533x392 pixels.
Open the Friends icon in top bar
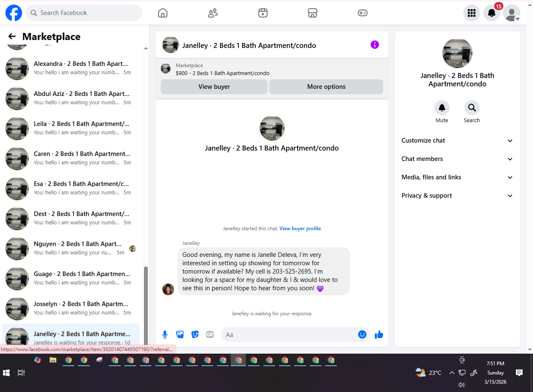(x=213, y=13)
